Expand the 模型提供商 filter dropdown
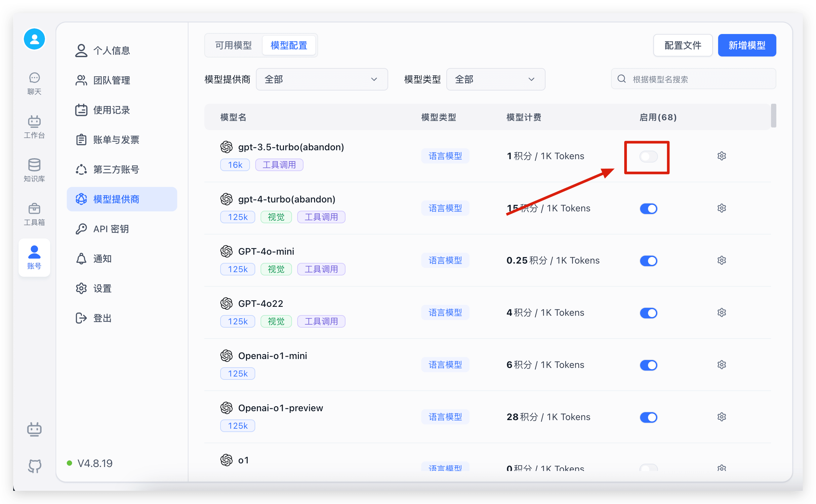This screenshot has width=816, height=504. pyautogui.click(x=322, y=79)
